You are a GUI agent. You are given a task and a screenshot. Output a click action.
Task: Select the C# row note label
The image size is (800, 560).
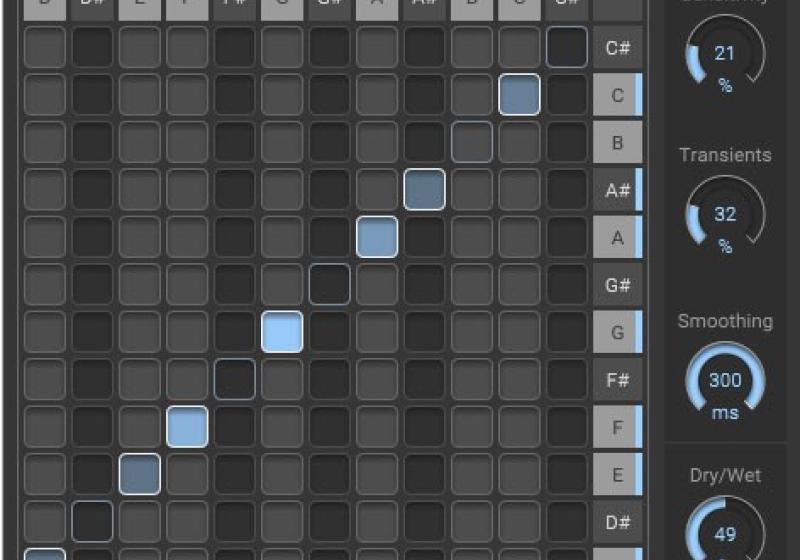(618, 47)
